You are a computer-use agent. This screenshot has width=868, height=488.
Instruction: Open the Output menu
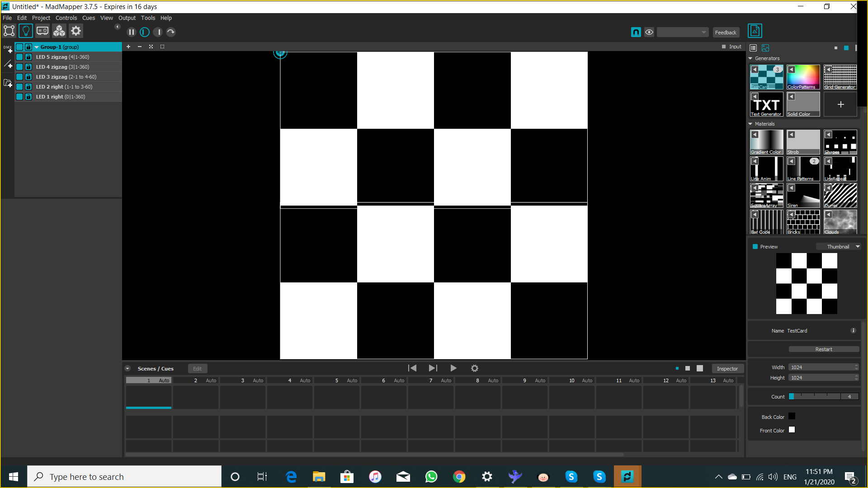click(x=127, y=17)
